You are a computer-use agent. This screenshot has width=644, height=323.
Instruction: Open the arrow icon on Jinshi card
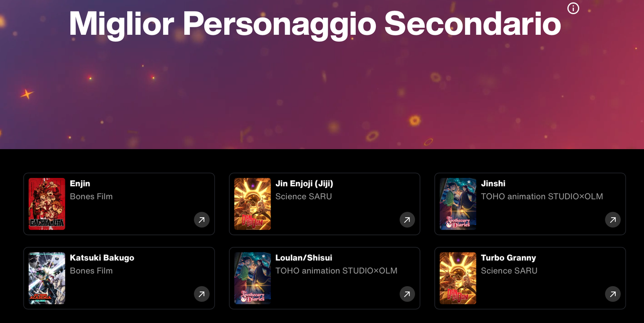[x=613, y=220]
